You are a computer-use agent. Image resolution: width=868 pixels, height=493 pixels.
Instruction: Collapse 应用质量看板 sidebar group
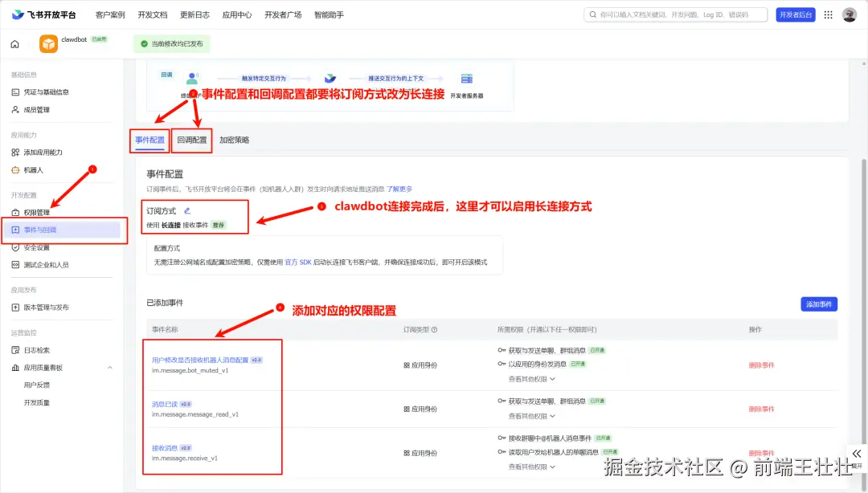109,368
